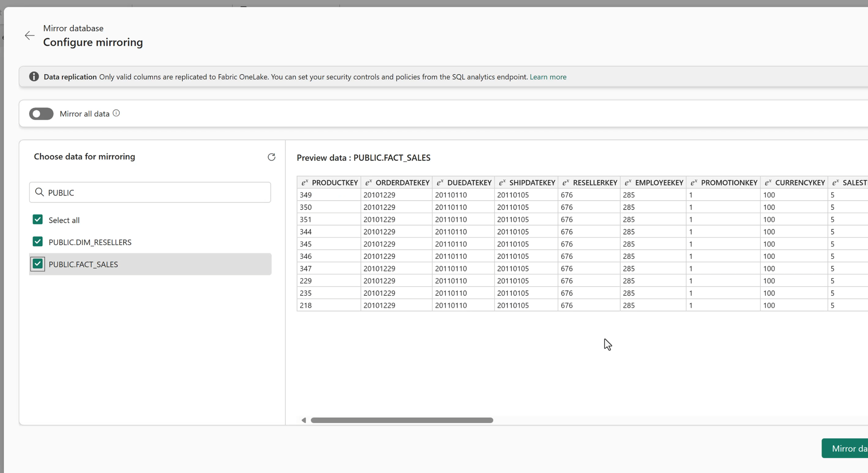Click the CURRENCYKEY column header
This screenshot has width=868, height=473.
(799, 183)
